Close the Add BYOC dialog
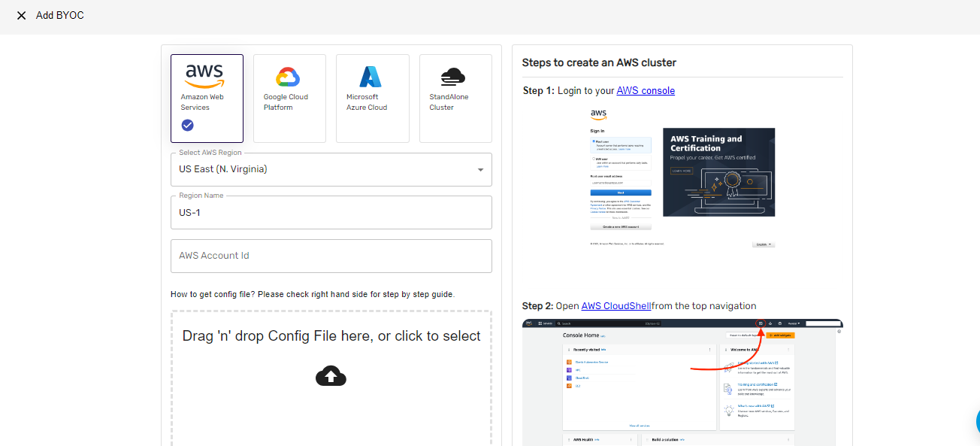Screen dimensions: 980x446 (21, 16)
